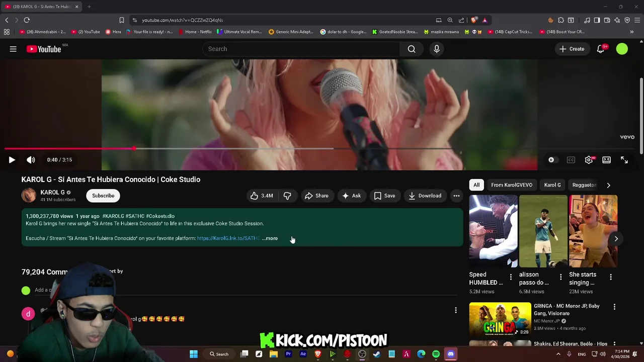Viewport: 644px width, 362px height.
Task: Toggle closed captions in the player
Action: (x=571, y=160)
